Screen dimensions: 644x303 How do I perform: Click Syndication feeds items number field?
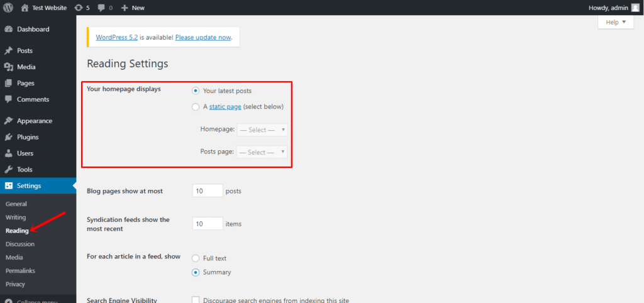(208, 223)
